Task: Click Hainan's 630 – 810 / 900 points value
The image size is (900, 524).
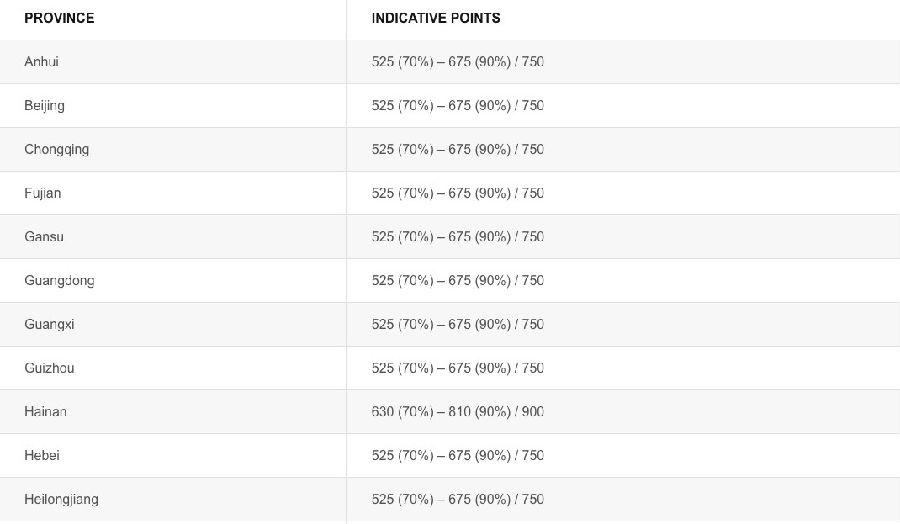Action: tap(457, 412)
